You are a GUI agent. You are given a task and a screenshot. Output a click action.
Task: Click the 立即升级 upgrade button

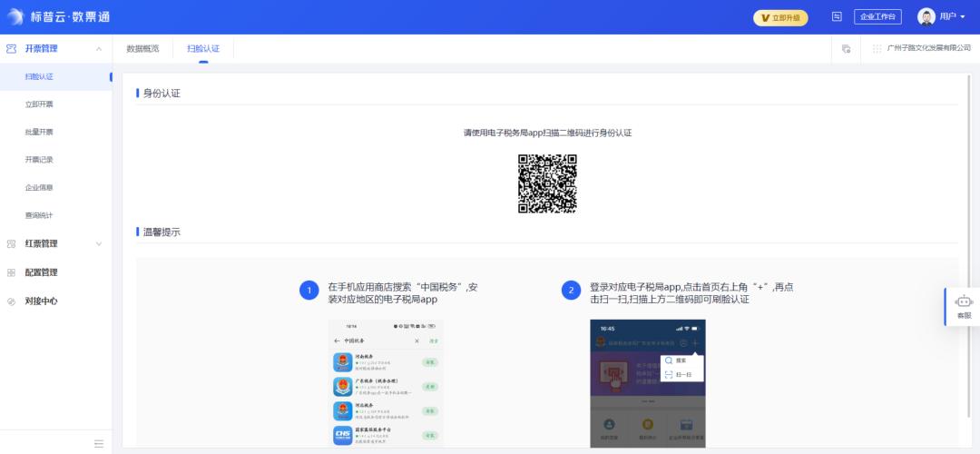780,17
